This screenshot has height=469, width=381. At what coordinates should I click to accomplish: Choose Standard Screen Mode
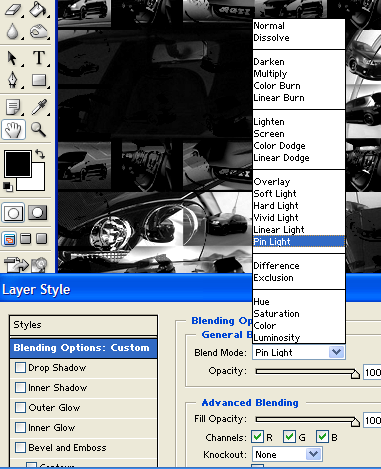click(x=10, y=239)
